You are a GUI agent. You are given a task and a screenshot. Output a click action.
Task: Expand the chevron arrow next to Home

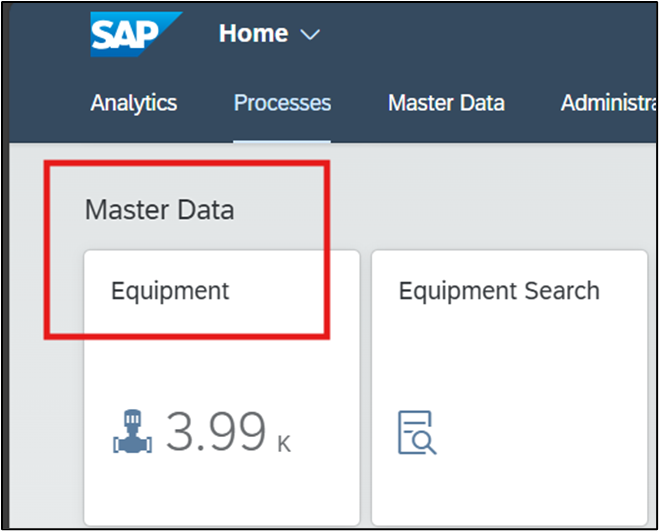[x=310, y=34]
